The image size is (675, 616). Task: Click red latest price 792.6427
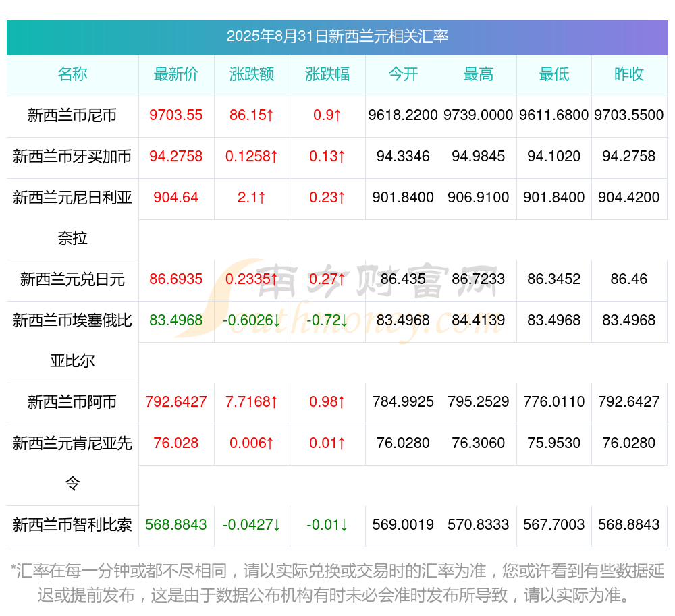click(176, 401)
